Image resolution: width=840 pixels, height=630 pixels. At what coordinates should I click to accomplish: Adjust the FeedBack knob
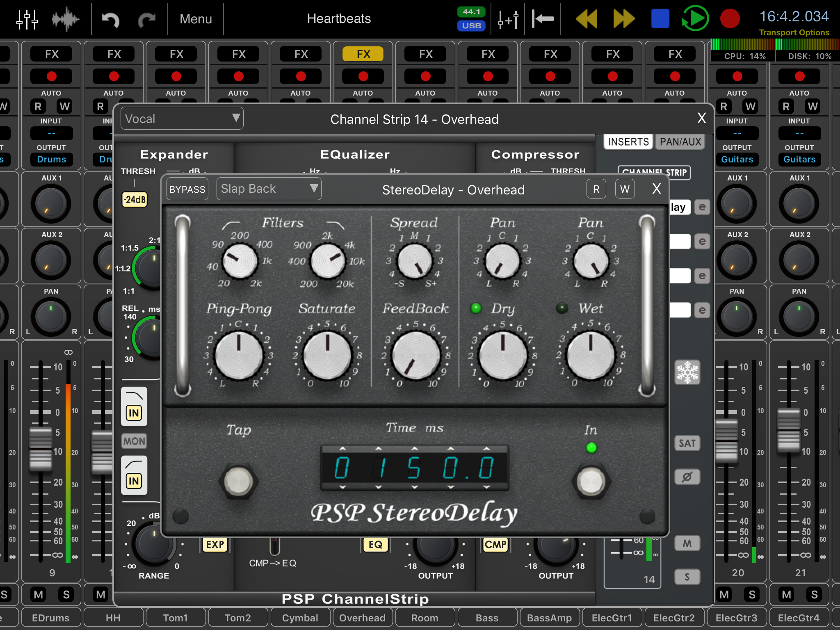point(416,355)
